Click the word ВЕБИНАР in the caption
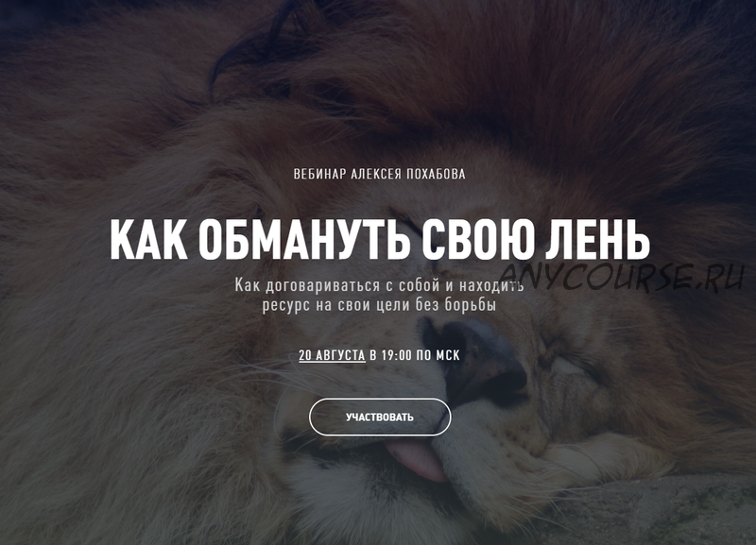756x545 pixels. 319,174
